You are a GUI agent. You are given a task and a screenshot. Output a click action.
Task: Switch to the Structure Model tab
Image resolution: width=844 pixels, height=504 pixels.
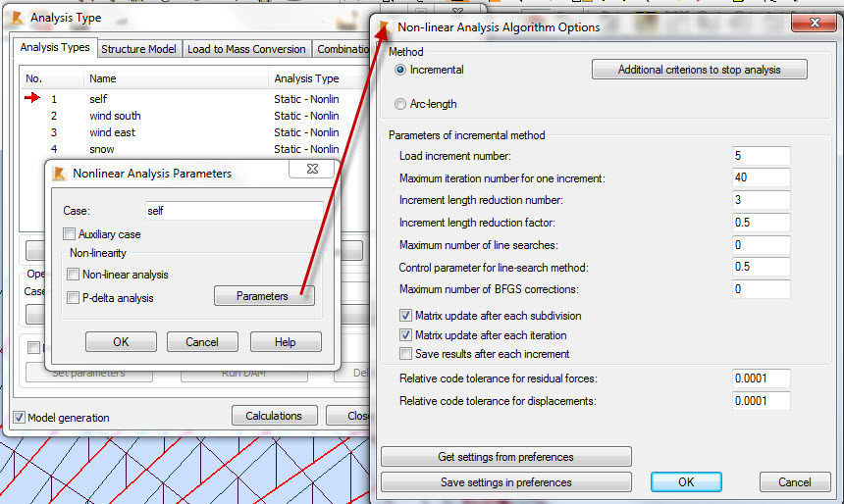coord(139,49)
